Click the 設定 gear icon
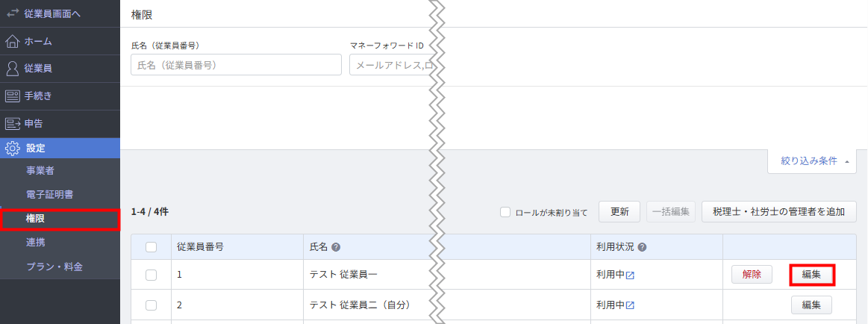This screenshot has width=868, height=324. (x=12, y=149)
